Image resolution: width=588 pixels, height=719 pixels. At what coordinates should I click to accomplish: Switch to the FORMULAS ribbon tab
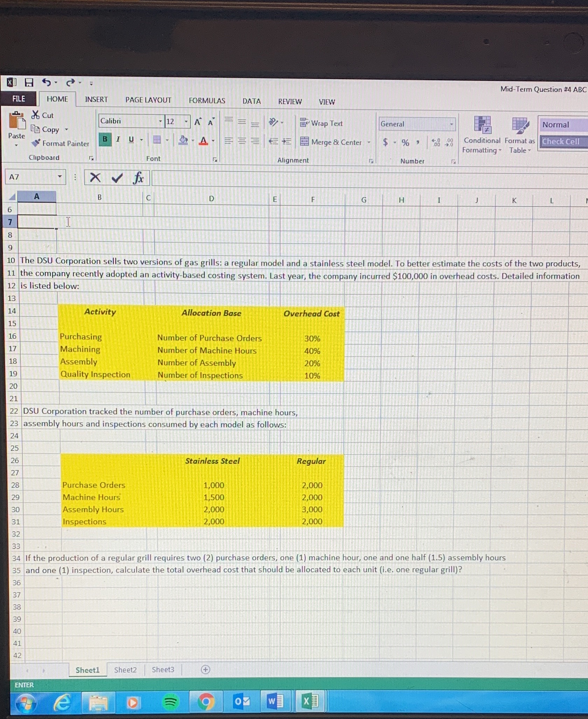point(206,101)
